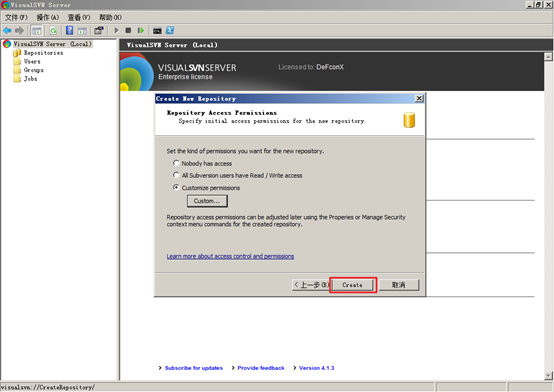Click the right pane scrollbar down arrow

click(548, 376)
